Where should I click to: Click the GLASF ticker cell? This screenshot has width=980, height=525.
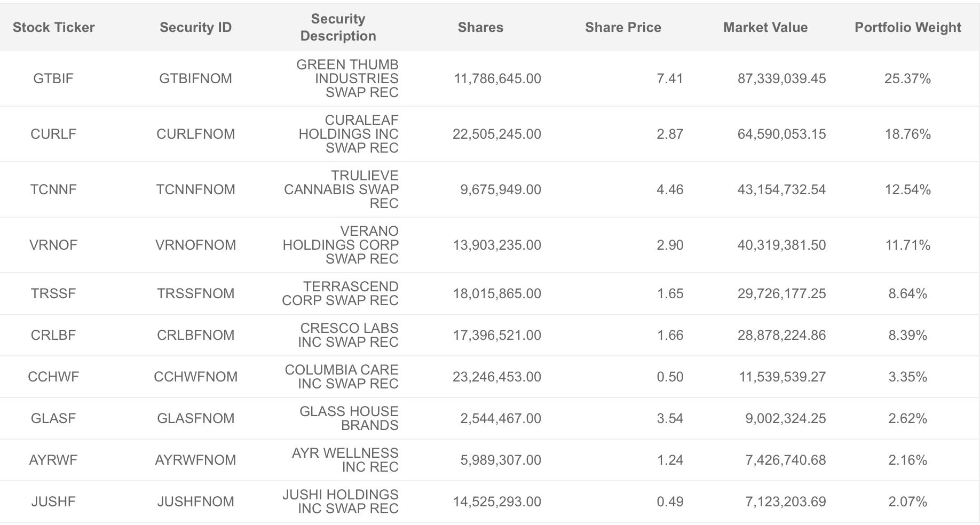(53, 419)
